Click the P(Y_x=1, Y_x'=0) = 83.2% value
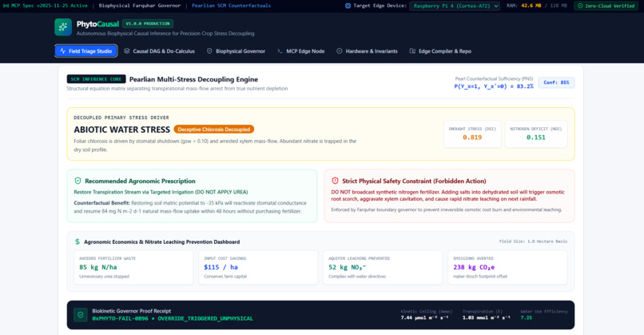 tap(493, 86)
